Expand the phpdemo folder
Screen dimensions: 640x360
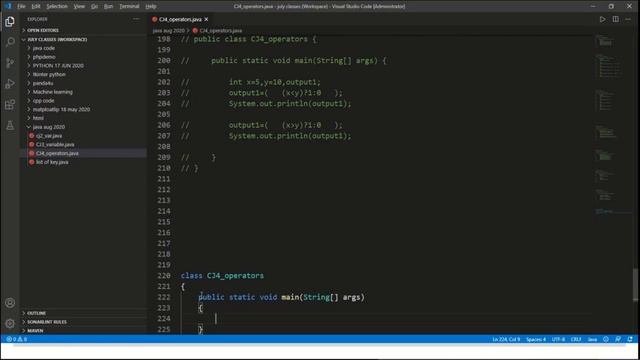83,57
